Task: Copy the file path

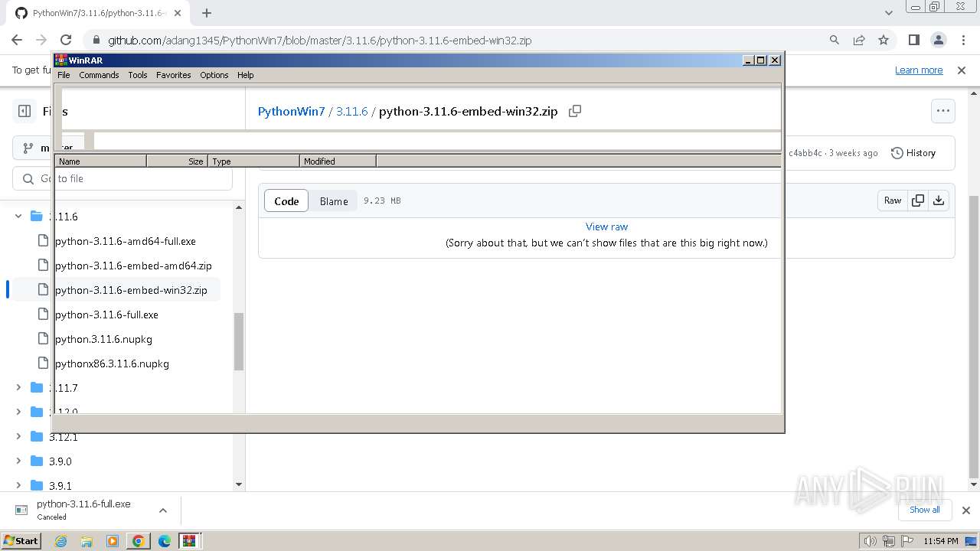Action: click(575, 111)
